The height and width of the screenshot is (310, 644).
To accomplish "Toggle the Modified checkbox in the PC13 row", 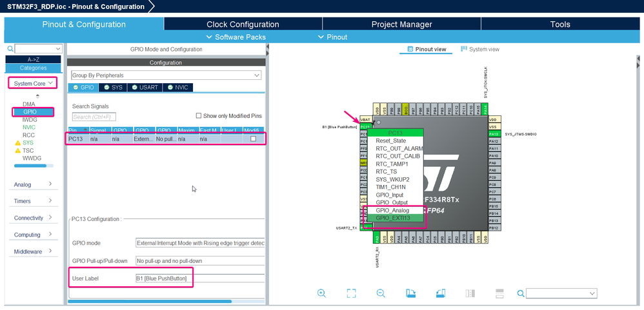I will 253,139.
